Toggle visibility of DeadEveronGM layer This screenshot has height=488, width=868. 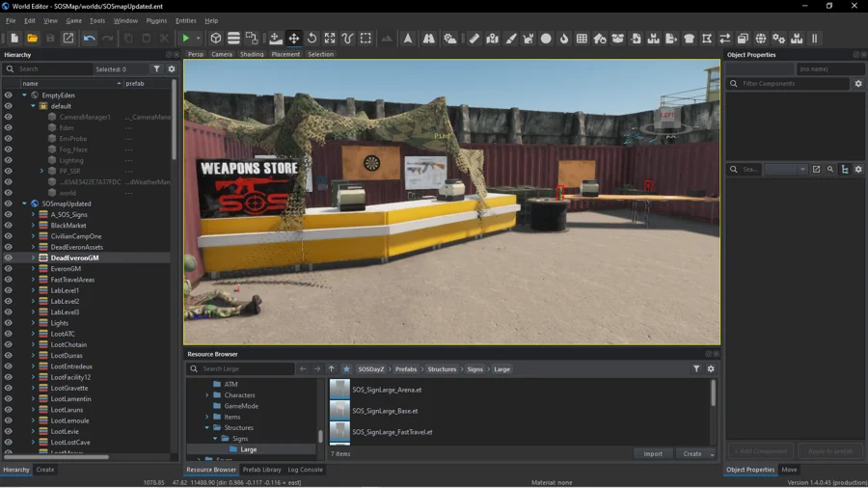(9, 258)
